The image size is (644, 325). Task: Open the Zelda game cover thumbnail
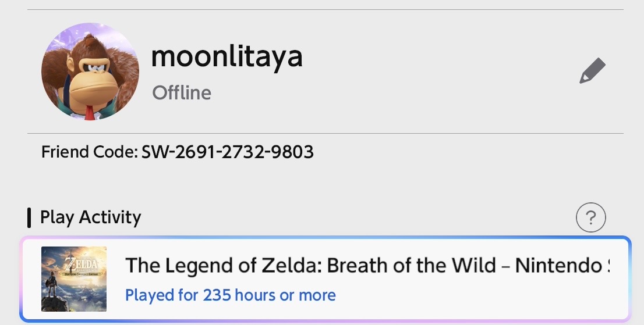74,279
